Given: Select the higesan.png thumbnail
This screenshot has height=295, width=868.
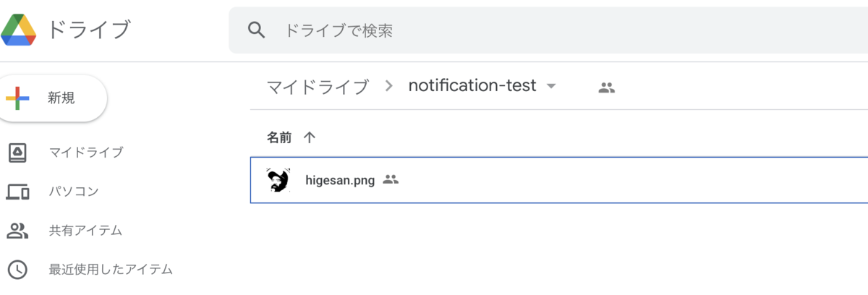Looking at the screenshot, I should [x=278, y=180].
